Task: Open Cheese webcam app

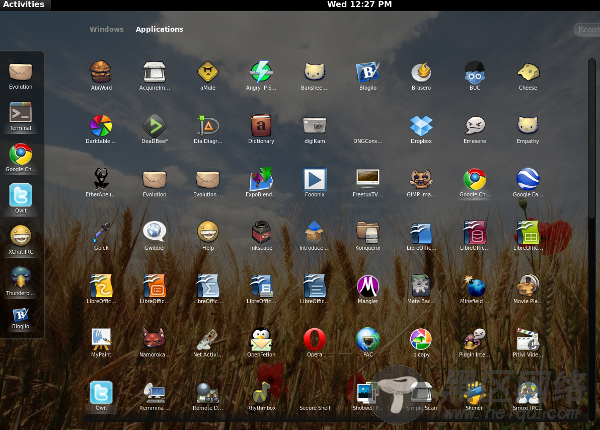Action: pyautogui.click(x=528, y=75)
